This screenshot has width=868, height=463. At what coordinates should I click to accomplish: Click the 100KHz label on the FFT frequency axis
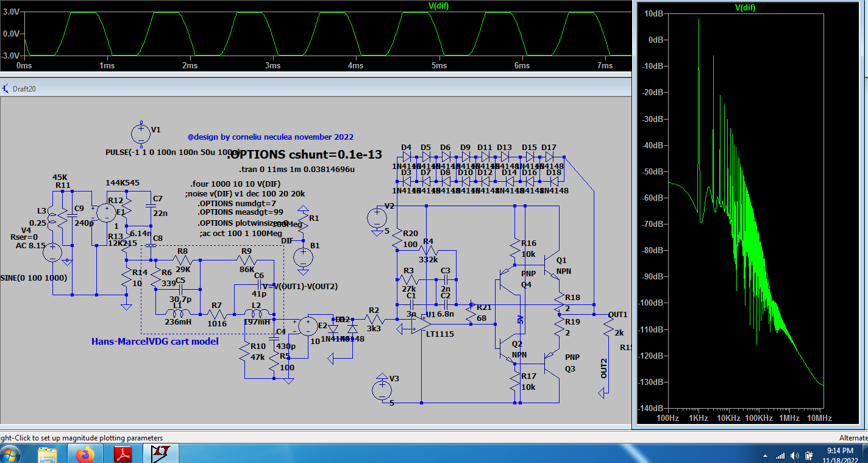click(x=758, y=418)
